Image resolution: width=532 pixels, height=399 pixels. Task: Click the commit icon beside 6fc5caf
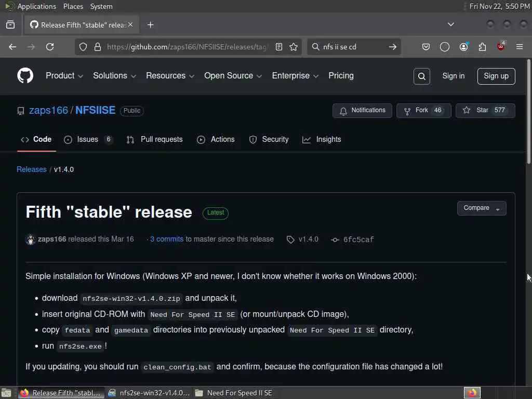(x=335, y=240)
